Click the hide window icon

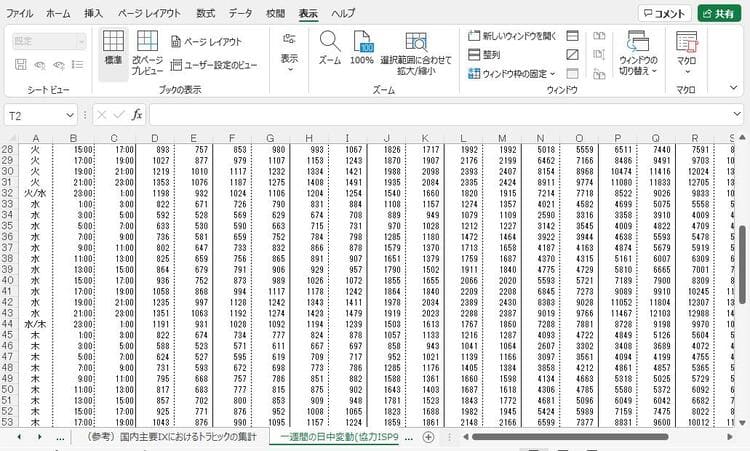coord(572,55)
